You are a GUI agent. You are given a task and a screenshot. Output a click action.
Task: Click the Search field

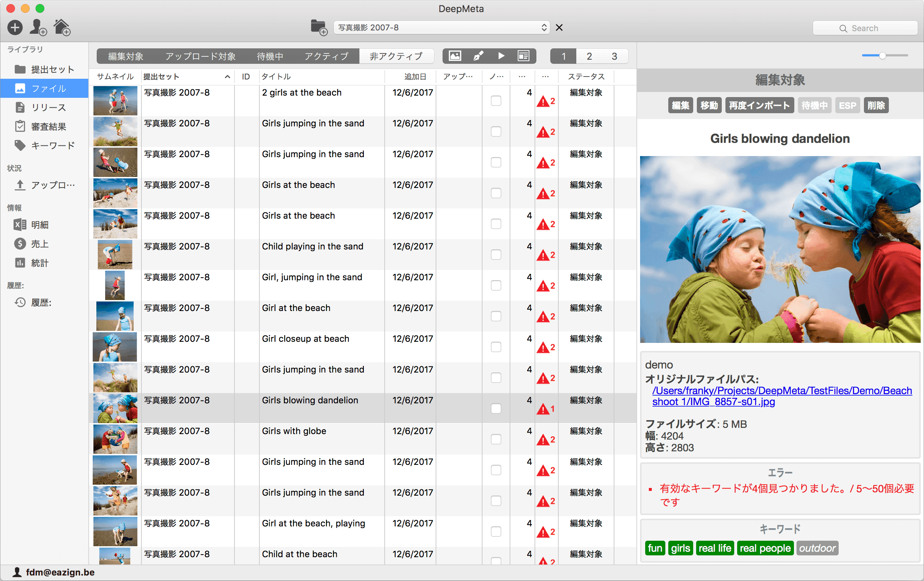865,29
